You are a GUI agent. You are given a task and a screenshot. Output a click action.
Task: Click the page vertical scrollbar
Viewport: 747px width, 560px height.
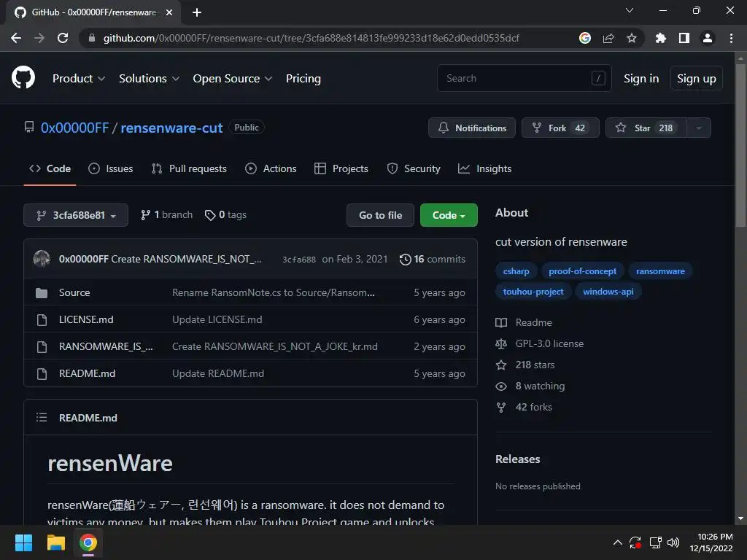coord(740,146)
